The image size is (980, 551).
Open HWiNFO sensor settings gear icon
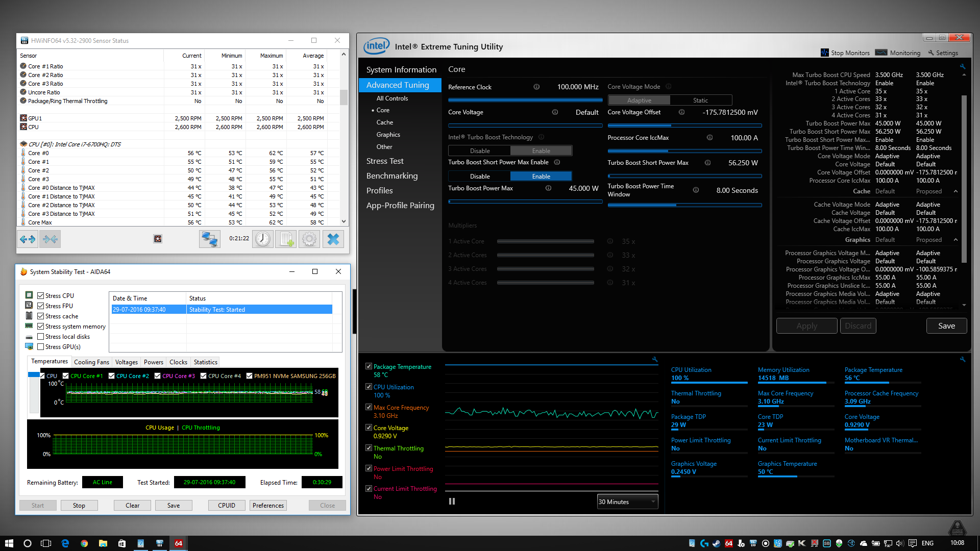tap(309, 239)
